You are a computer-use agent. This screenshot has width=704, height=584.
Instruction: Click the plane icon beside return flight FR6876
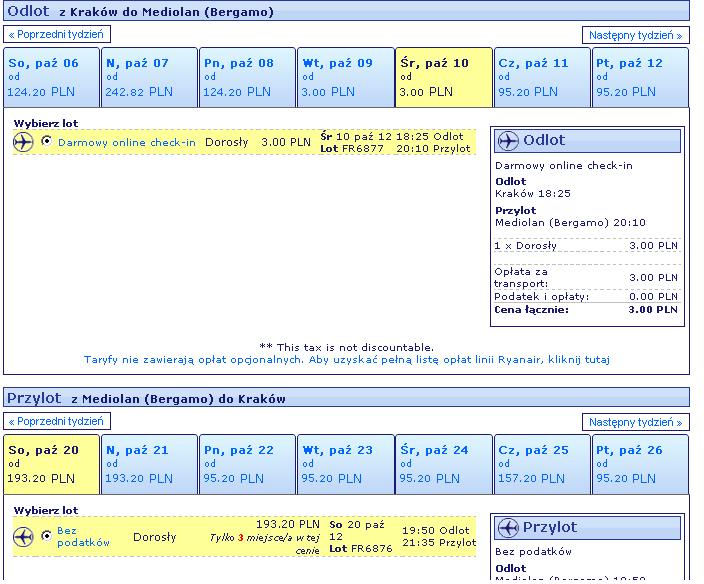coord(23,536)
